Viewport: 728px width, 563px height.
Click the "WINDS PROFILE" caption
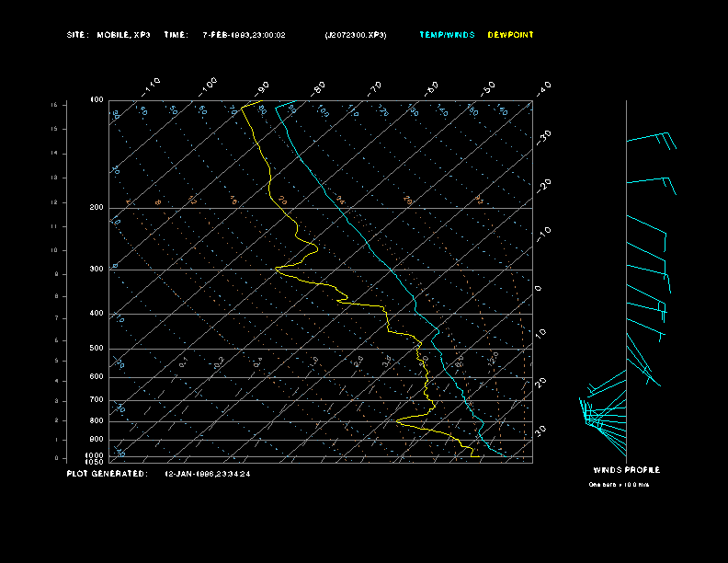click(626, 470)
